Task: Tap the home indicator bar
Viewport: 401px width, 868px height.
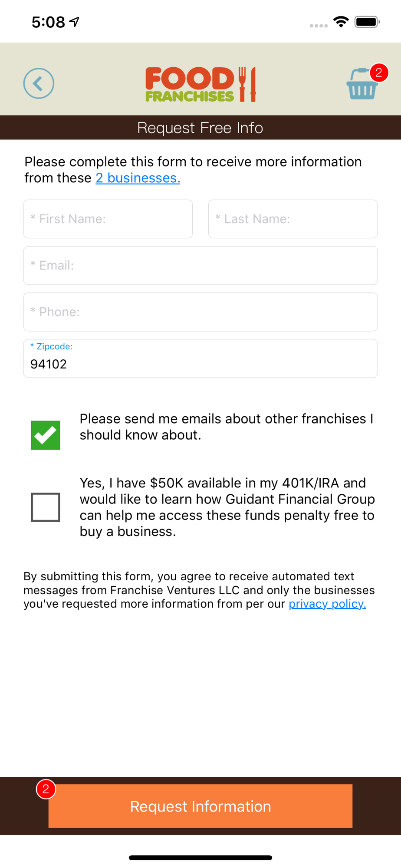Action: click(200, 858)
